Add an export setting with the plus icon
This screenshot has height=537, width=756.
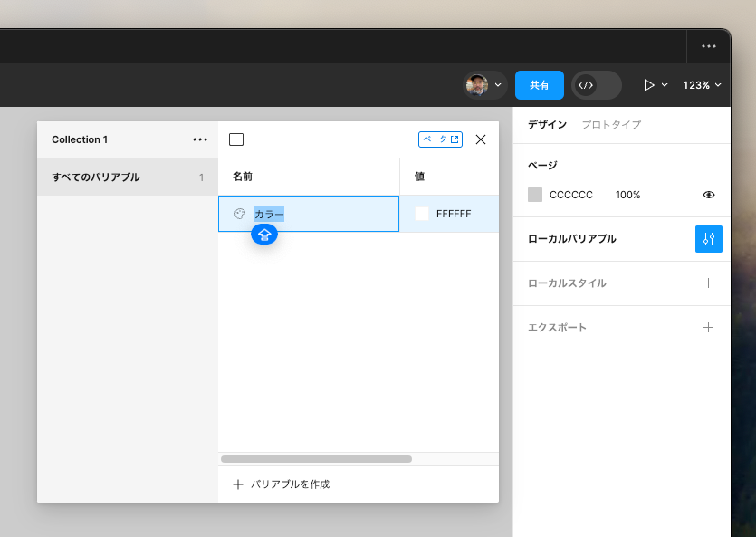pos(708,328)
